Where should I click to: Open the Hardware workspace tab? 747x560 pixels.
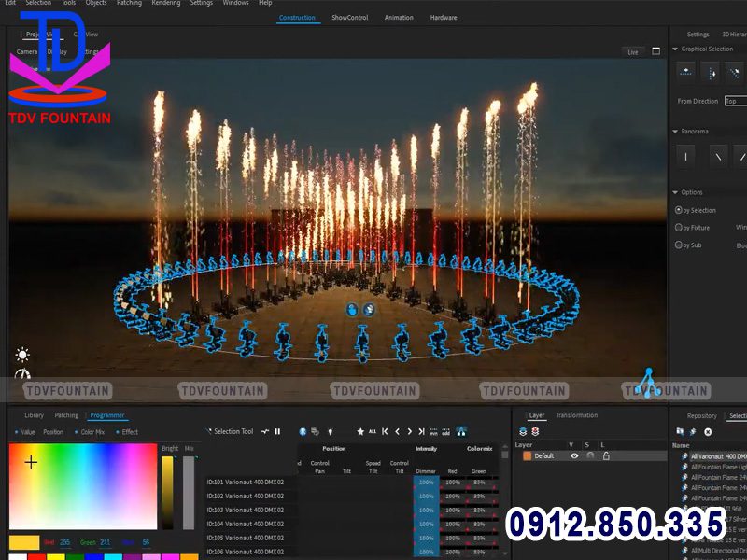pyautogui.click(x=444, y=18)
